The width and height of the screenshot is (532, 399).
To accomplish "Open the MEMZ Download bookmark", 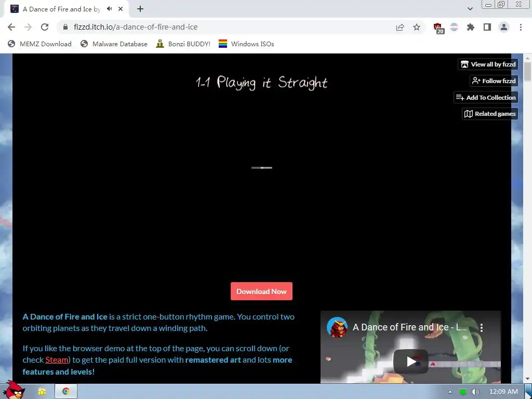I will click(39, 44).
